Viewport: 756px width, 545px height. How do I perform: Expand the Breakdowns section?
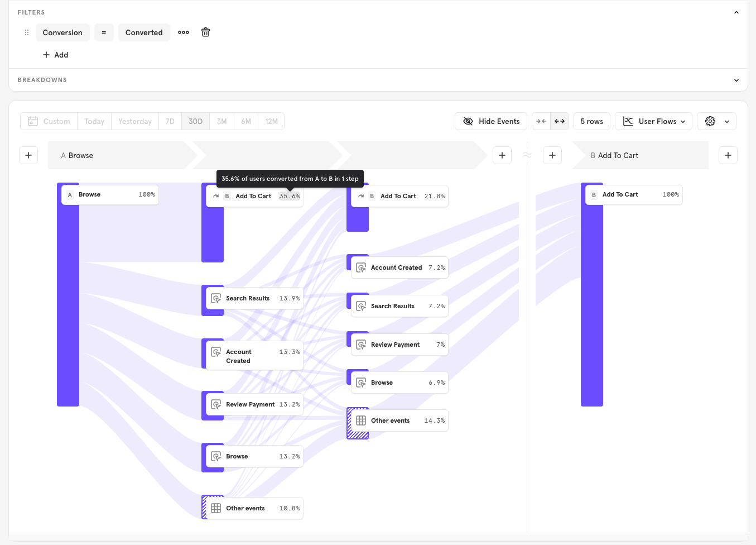point(735,80)
